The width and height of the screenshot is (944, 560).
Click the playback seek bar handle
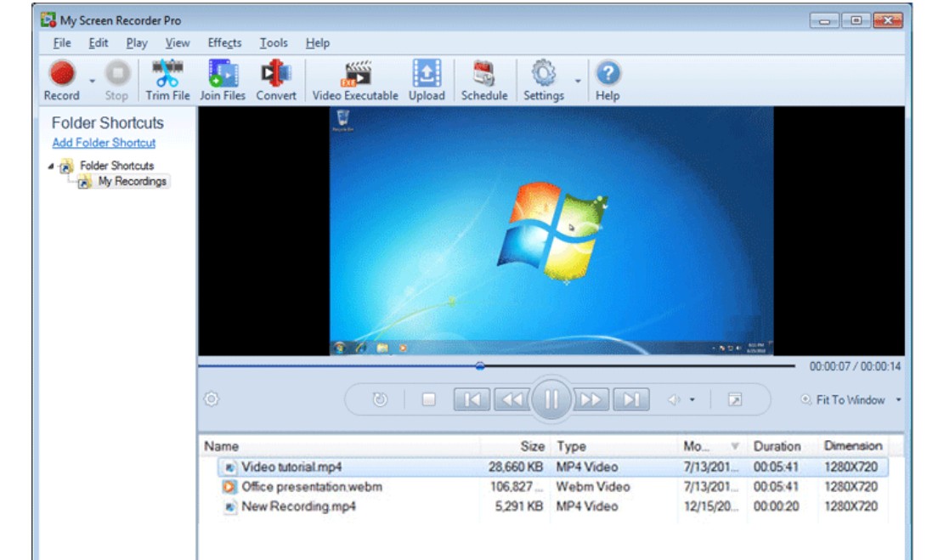pyautogui.click(x=480, y=365)
